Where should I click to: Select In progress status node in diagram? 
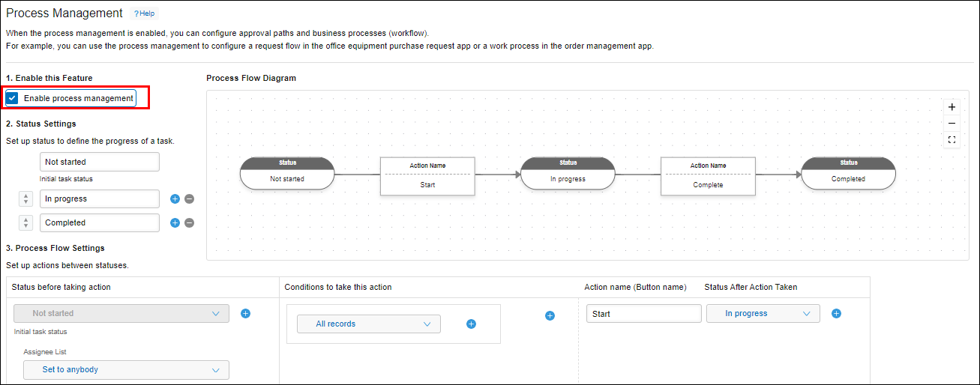(568, 174)
